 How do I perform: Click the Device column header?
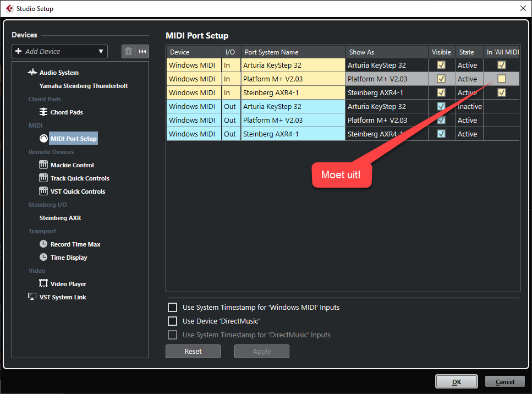194,52
